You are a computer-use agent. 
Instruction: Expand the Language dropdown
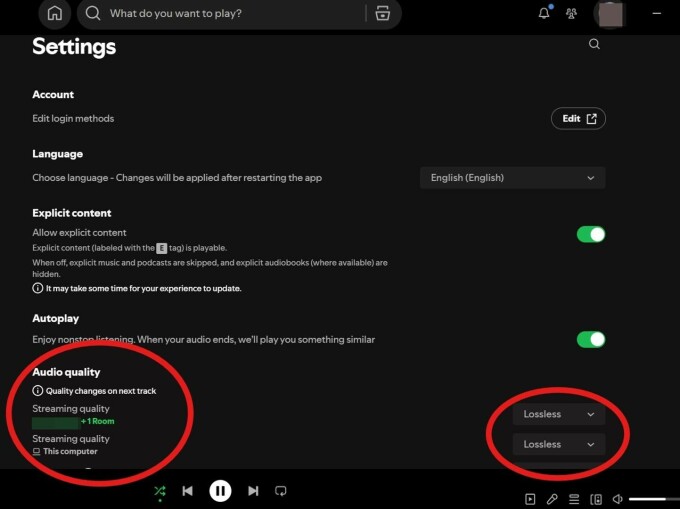[512, 178]
